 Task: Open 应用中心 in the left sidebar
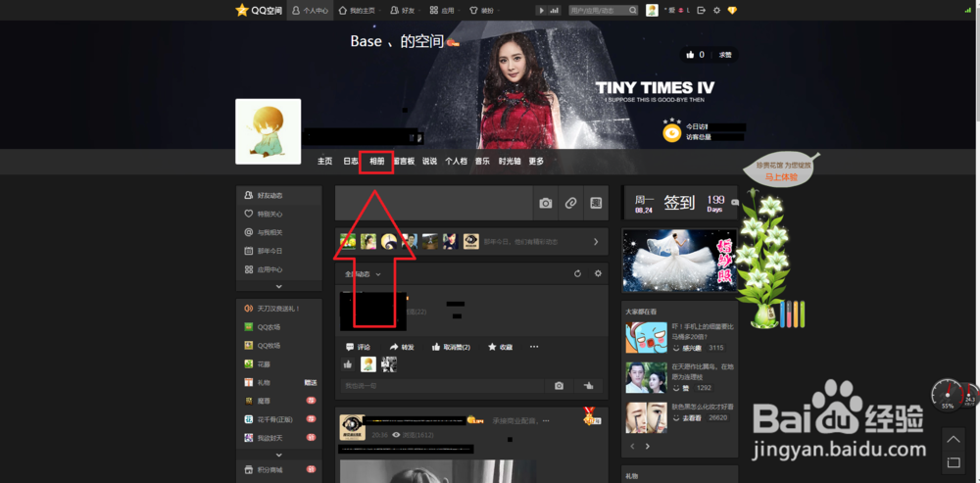click(278, 270)
